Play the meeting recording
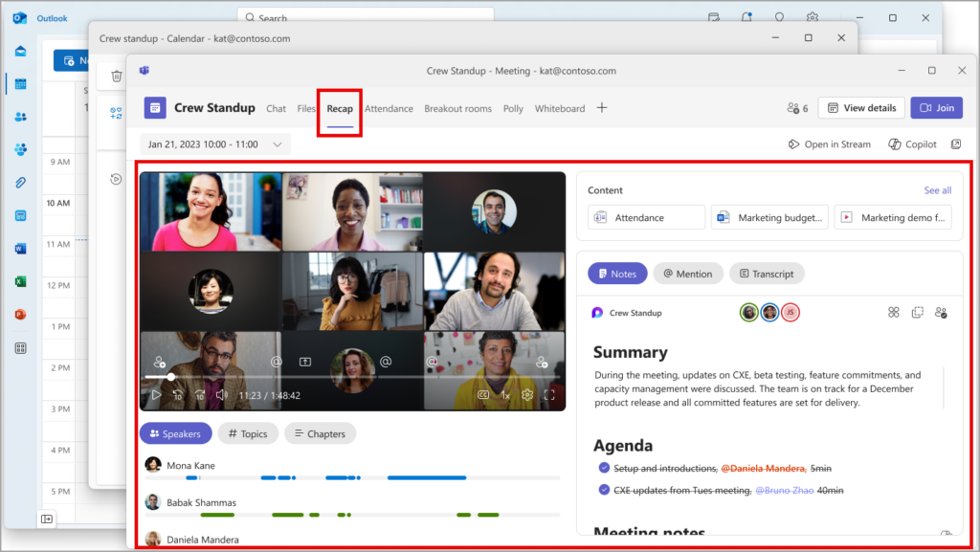The height and width of the screenshot is (552, 980). [x=156, y=395]
